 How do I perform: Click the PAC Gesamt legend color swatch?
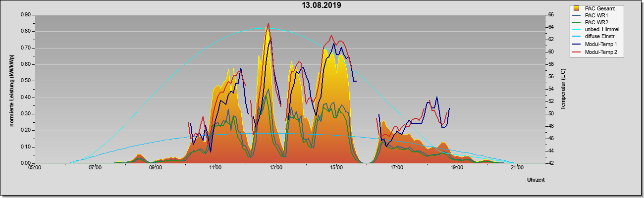577,8
